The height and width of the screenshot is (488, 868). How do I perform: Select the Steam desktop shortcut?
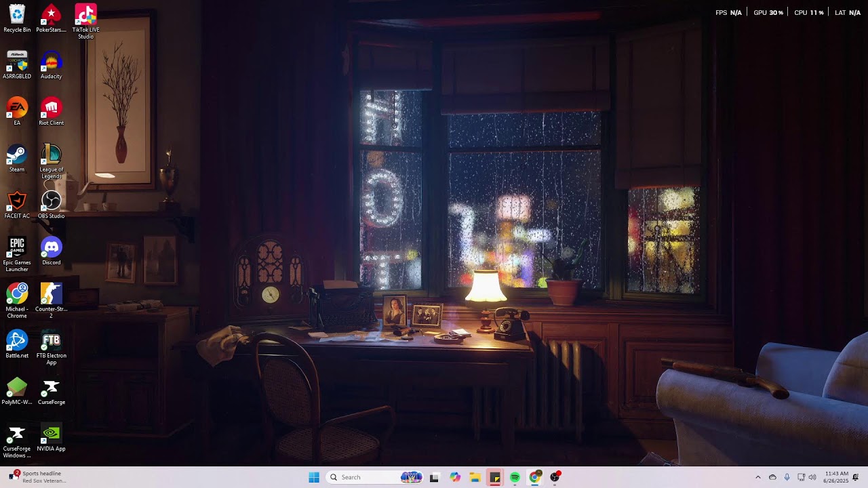coord(17,159)
